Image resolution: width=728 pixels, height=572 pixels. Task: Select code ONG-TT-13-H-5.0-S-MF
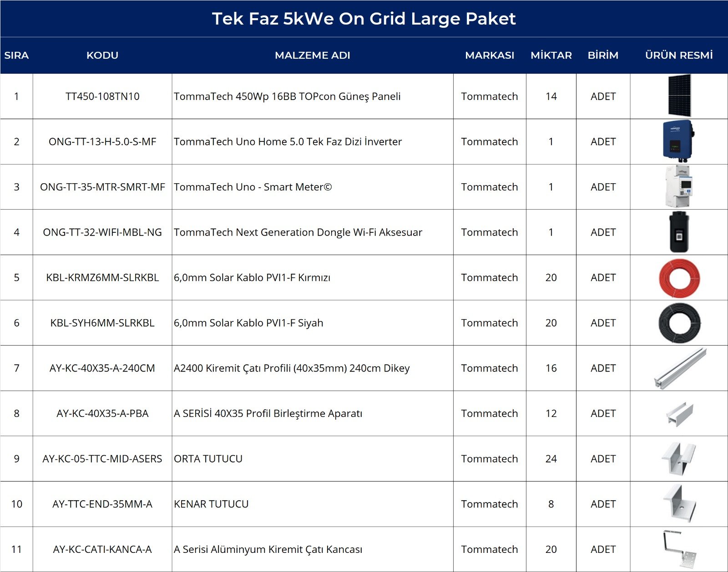tap(102, 141)
